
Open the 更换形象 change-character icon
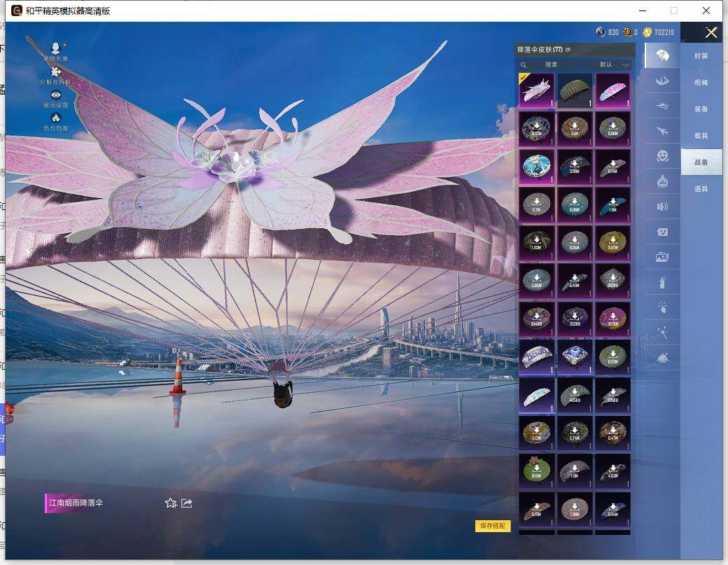coord(56,48)
